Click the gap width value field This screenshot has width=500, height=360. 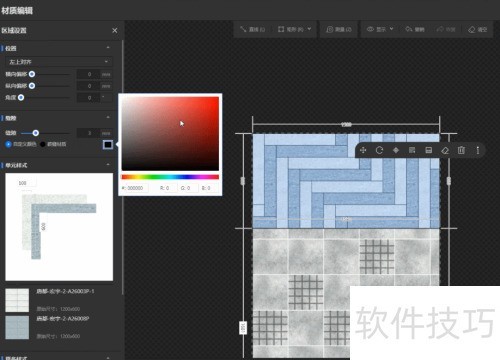89,133
